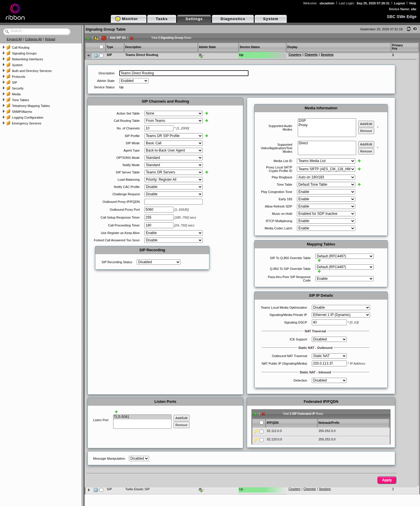Viewport: 420px width, 506px height.
Task: Open the SIP Recording Status dropdown
Action: point(159,262)
